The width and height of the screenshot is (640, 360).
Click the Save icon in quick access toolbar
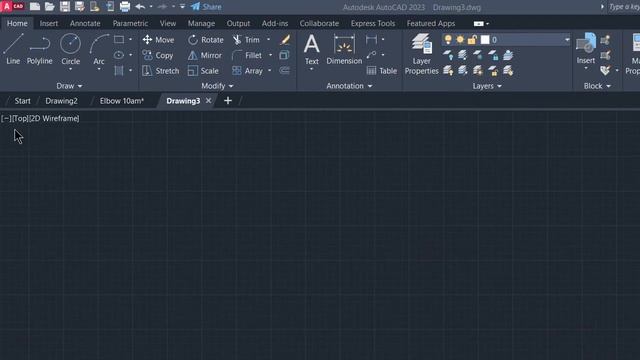click(64, 7)
